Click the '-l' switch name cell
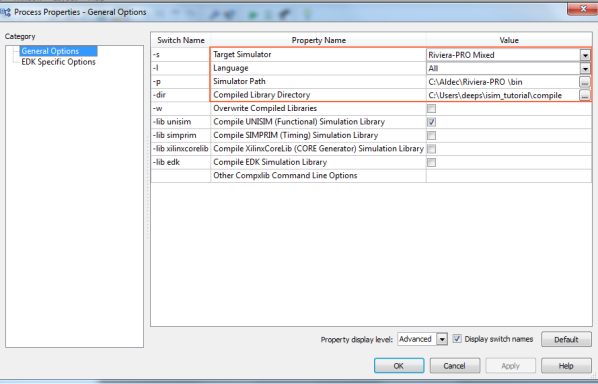Image resolution: width=598 pixels, height=384 pixels. (181, 68)
